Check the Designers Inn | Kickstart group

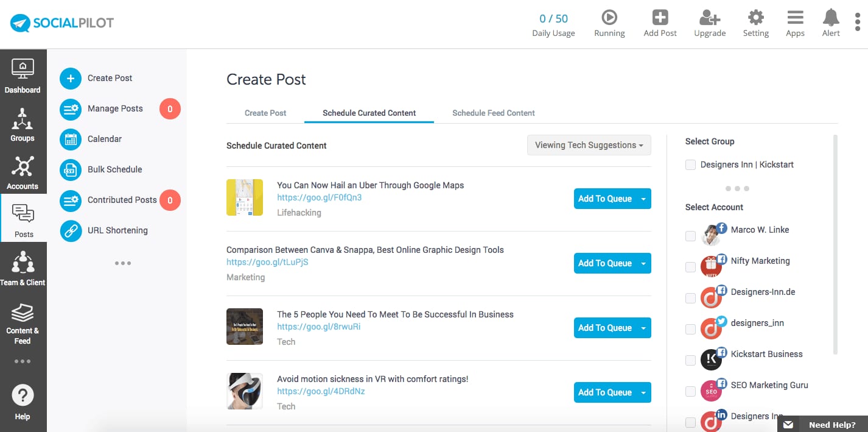pyautogui.click(x=690, y=165)
